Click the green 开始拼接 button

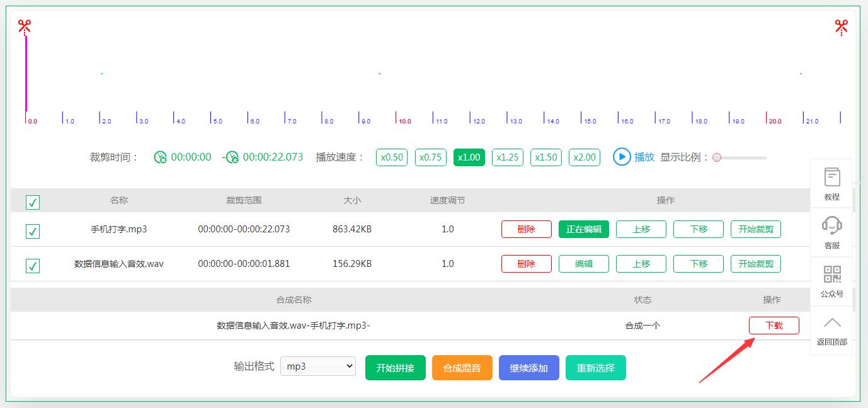point(395,368)
